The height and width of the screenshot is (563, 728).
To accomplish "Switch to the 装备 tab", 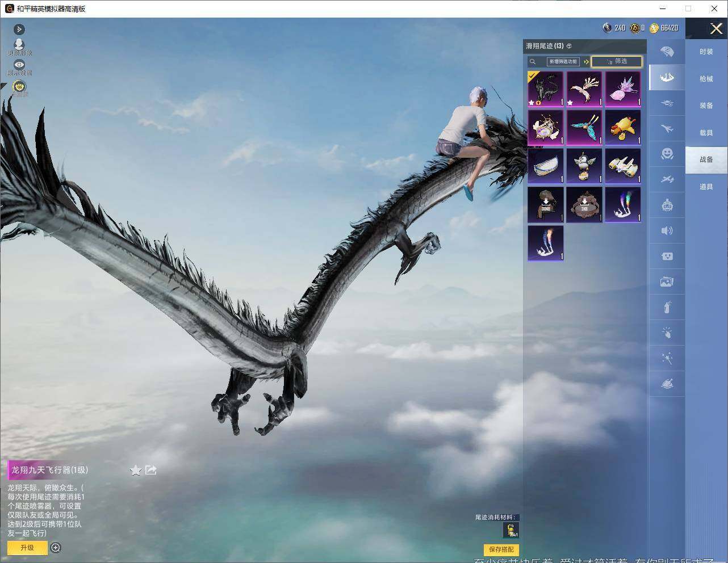I will pos(706,106).
